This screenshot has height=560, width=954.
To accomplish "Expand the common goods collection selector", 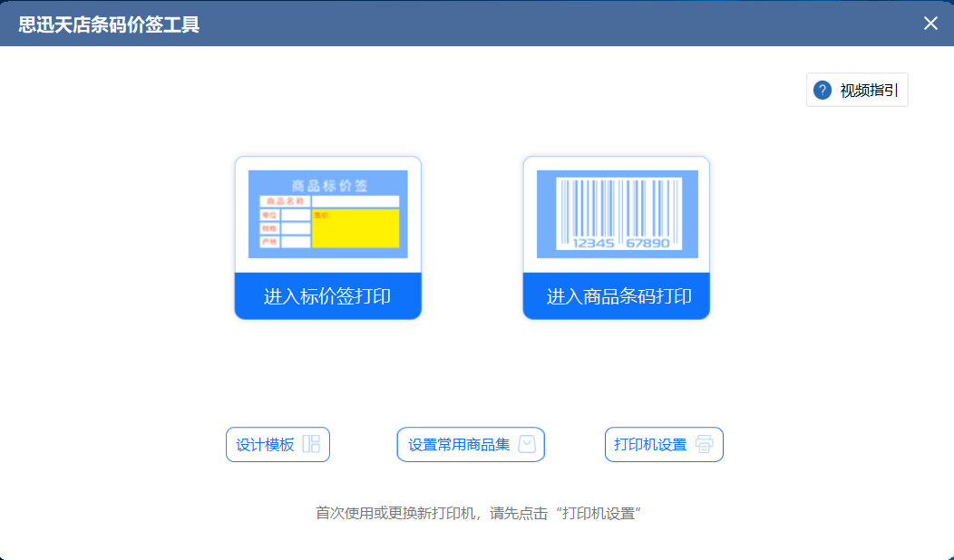I will pyautogui.click(x=470, y=444).
